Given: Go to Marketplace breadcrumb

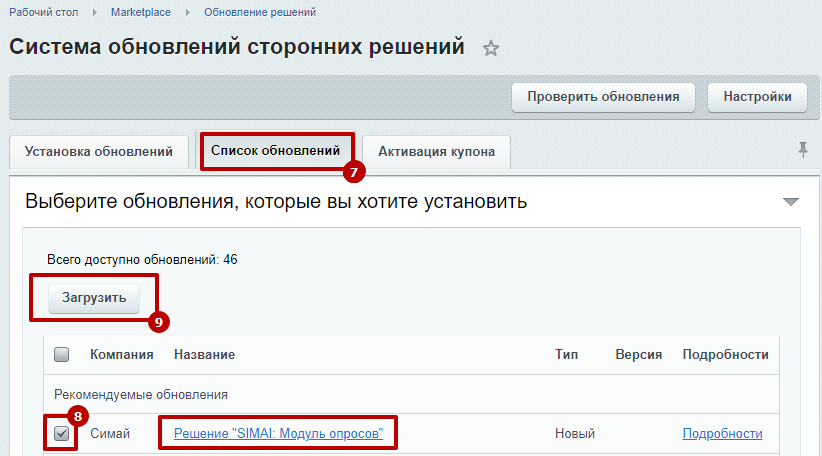Looking at the screenshot, I should (140, 12).
